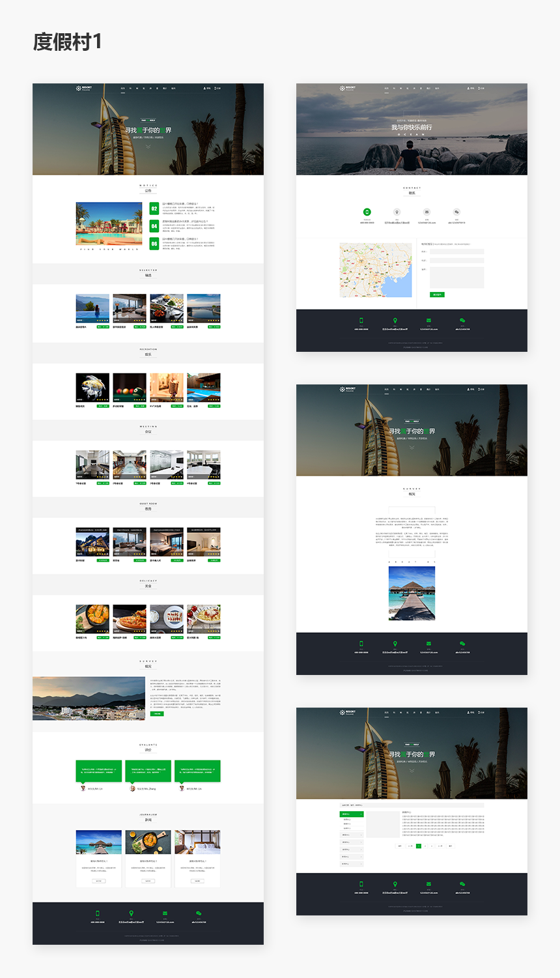The height and width of the screenshot is (978, 560).
Task: Click the green phone icon in the contact section
Action: coord(367,212)
